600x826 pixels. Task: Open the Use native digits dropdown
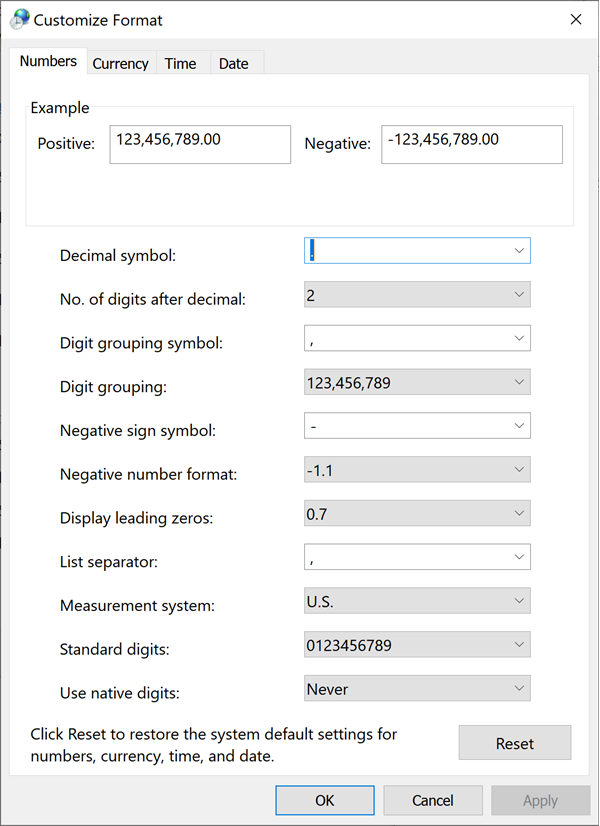(x=518, y=689)
